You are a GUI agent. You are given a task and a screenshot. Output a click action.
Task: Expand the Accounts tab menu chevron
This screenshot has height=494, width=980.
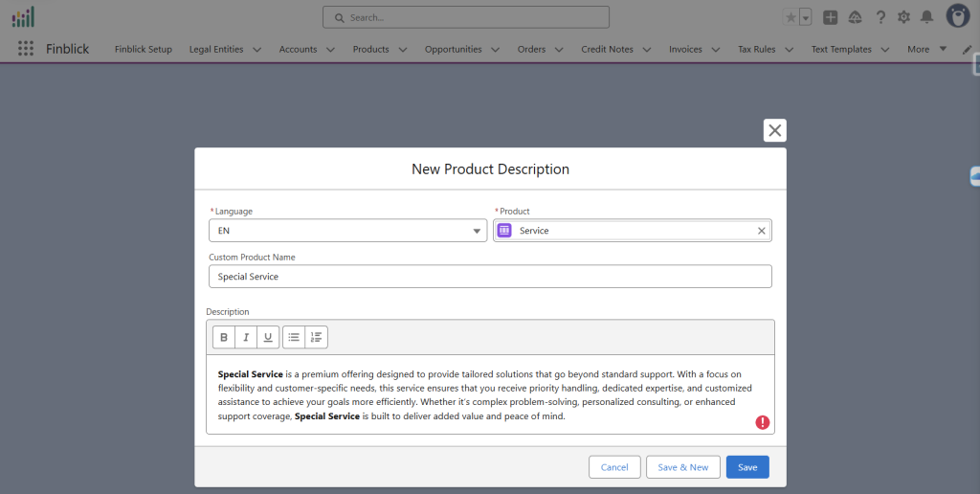[x=330, y=50]
